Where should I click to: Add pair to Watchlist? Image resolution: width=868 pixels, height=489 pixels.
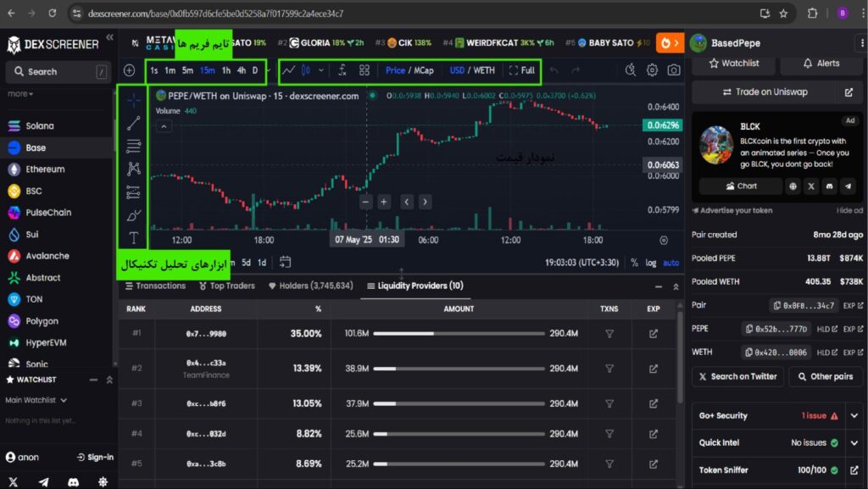(733, 64)
